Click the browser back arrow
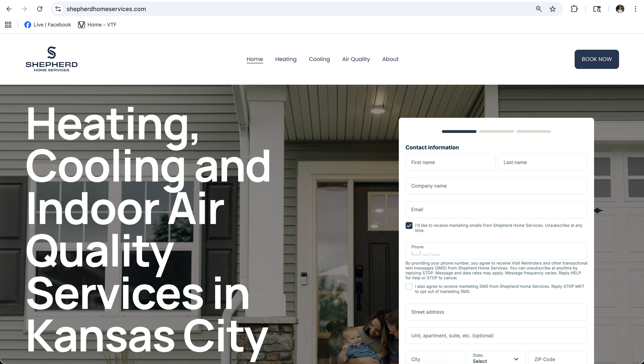Screen dimensions: 644x364 click(x=9, y=9)
